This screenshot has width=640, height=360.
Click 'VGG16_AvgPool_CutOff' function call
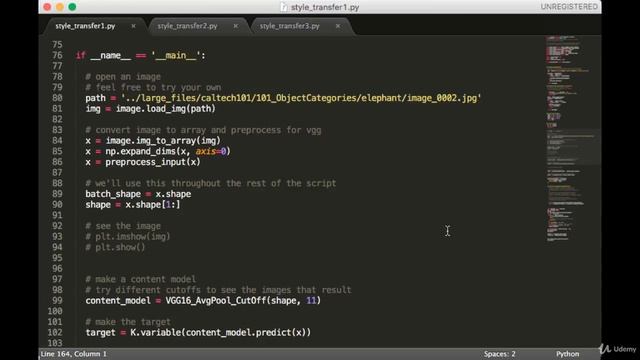[x=216, y=301]
